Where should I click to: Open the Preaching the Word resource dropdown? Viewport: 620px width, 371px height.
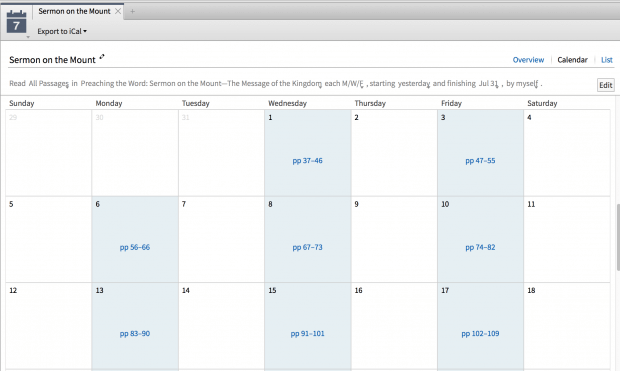coord(201,83)
